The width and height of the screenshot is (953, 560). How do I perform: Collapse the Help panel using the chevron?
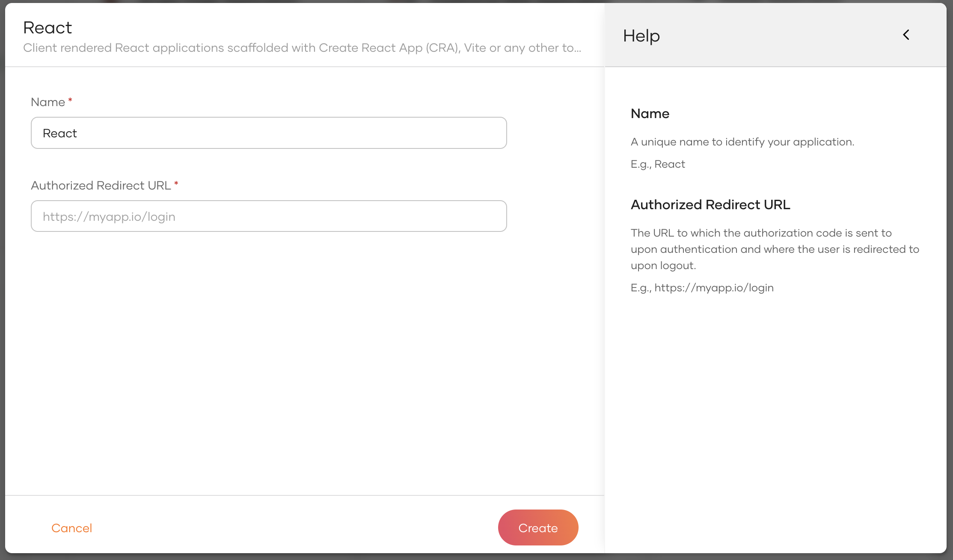[906, 35]
